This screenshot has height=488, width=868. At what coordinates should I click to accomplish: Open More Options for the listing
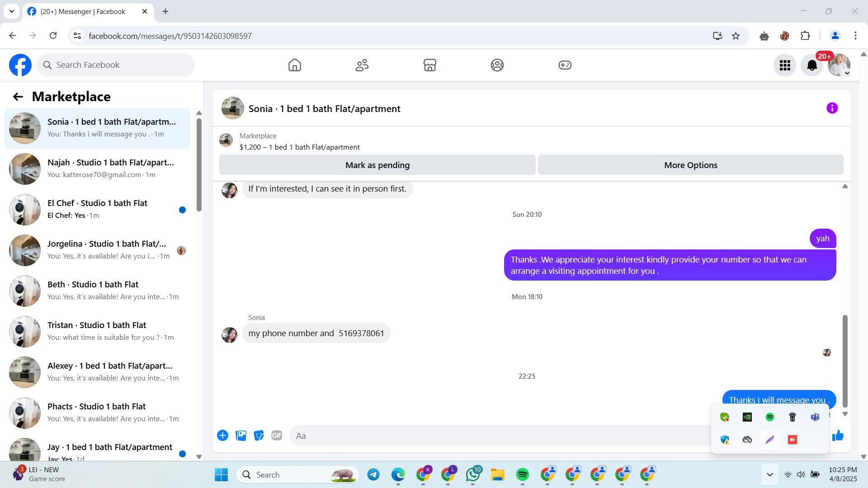tap(690, 165)
